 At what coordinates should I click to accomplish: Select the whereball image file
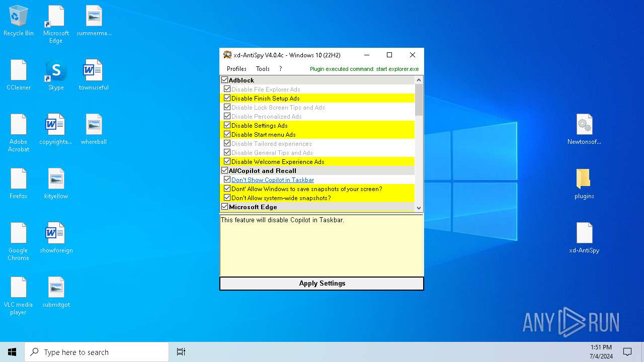tap(94, 130)
